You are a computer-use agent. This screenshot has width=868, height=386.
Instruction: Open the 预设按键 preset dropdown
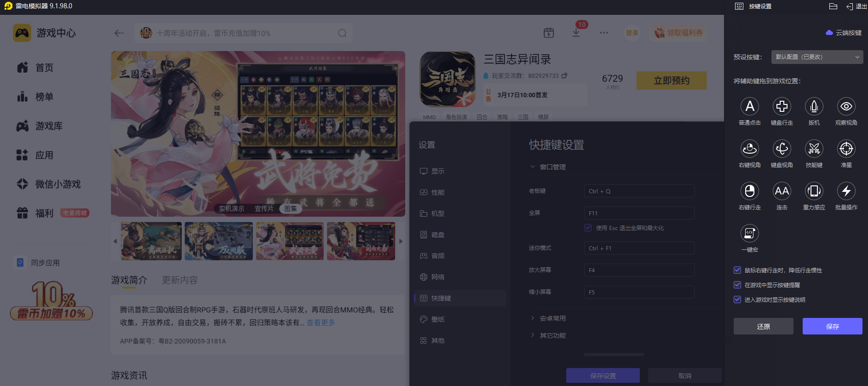pos(817,57)
